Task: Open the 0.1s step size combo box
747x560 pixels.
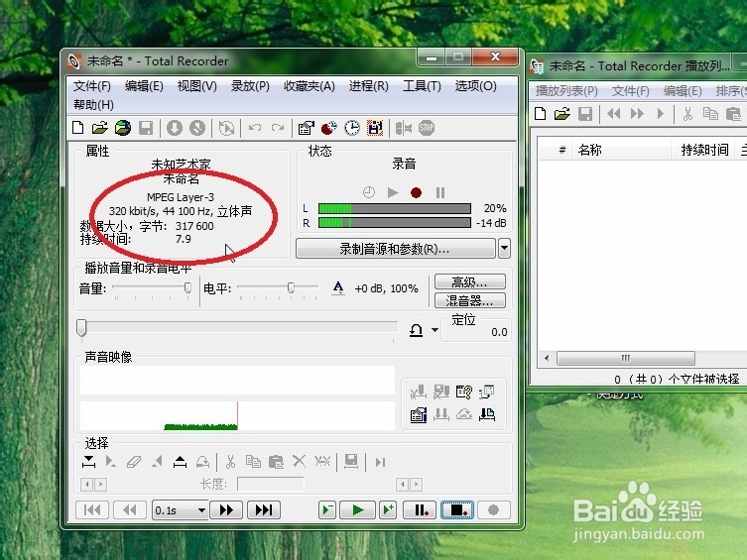Action: click(x=181, y=510)
